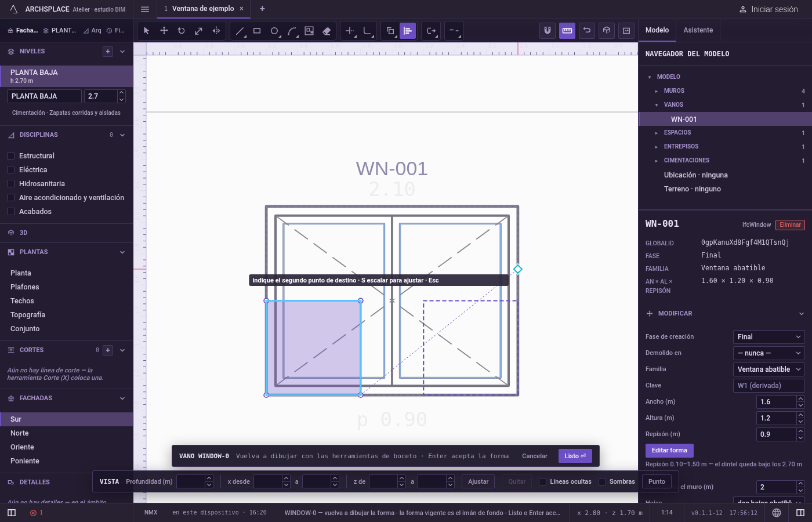
Task: Select the Ventana de ejemplo tab
Action: click(203, 9)
